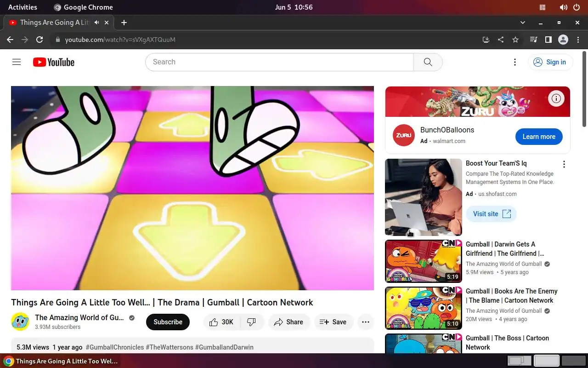The width and height of the screenshot is (588, 368).
Task: Bookmark this page with the star
Action: pos(515,40)
